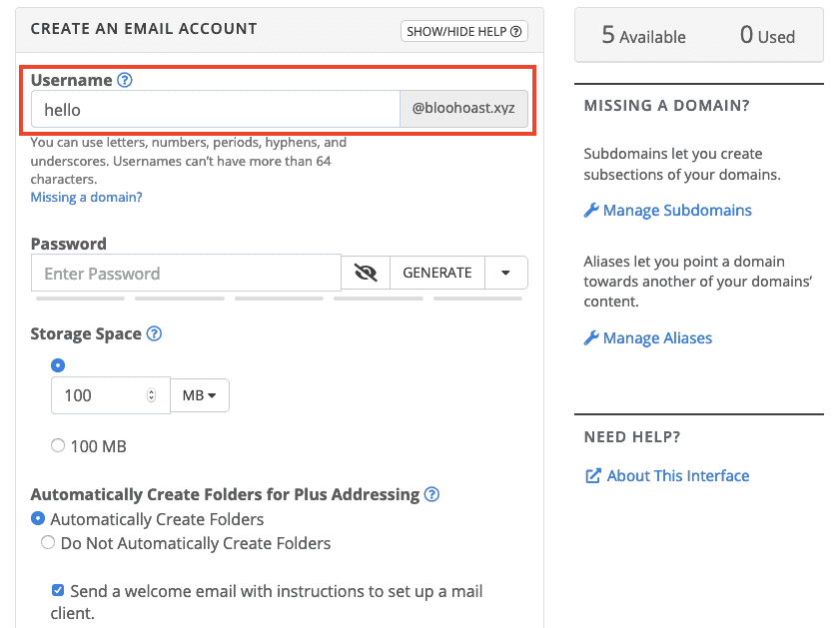Click the Username text field containing hello
840x628 pixels.
coord(215,110)
